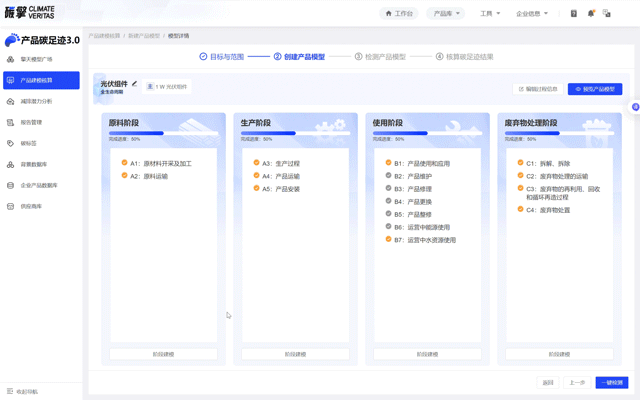The width and height of the screenshot is (640, 400).
Task: Go to step 3 检测产品模型
Action: 381,57
